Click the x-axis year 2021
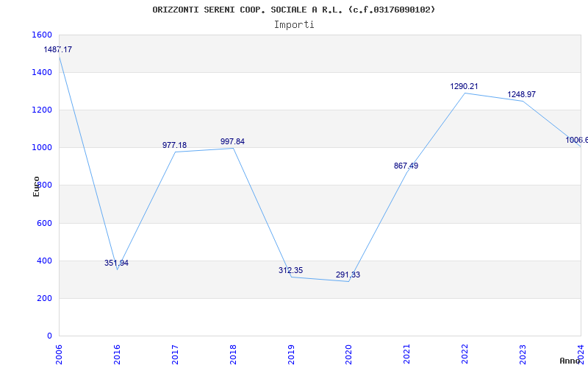Viewport: 588px width, 368px height. click(x=407, y=354)
